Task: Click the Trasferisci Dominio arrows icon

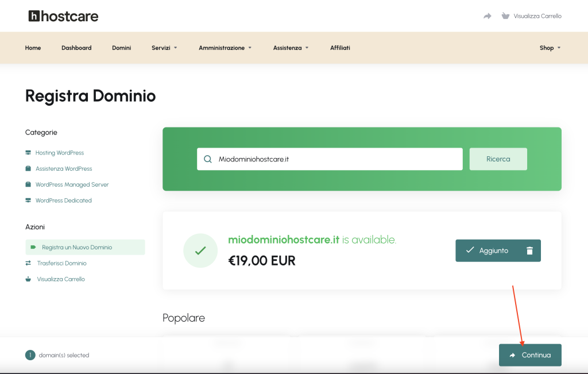Action: [x=28, y=263]
